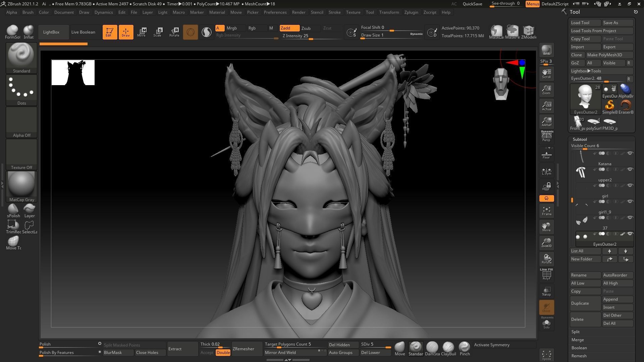The height and width of the screenshot is (362, 644).
Task: Click the Scroll canvas icon
Action: point(546,73)
